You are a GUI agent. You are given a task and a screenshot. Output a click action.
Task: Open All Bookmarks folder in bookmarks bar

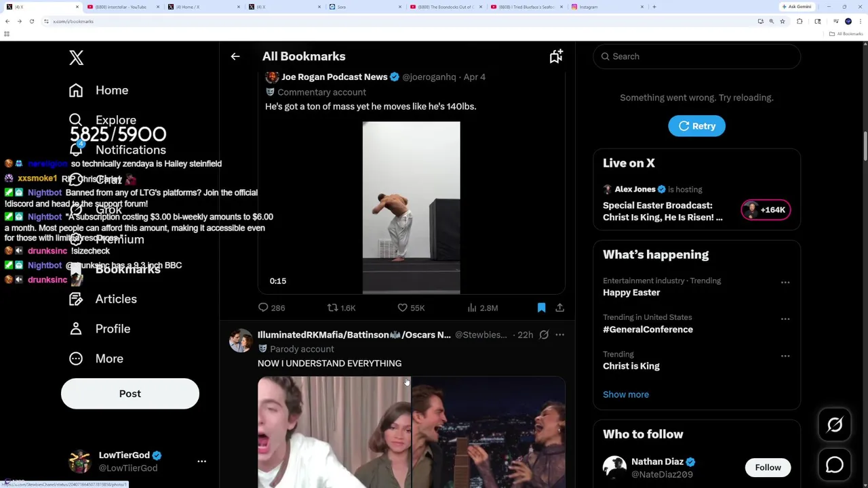pos(847,34)
